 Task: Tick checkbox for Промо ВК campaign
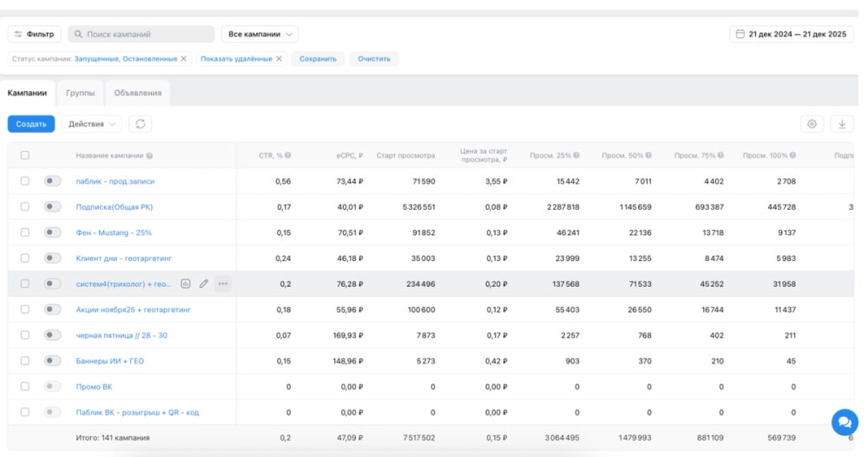tap(25, 386)
